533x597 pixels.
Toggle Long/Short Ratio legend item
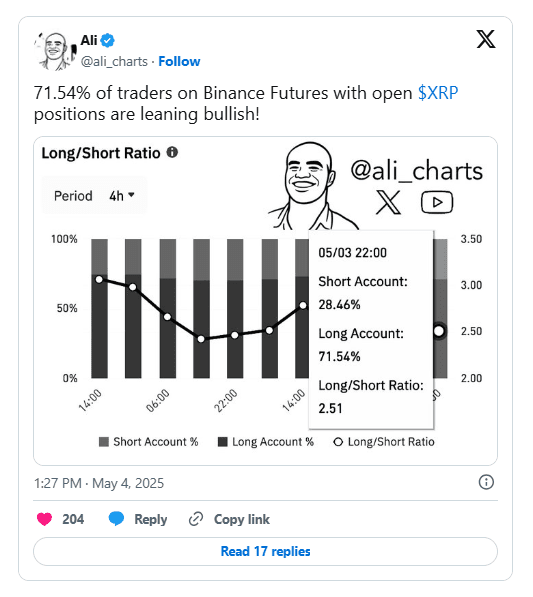pos(384,442)
